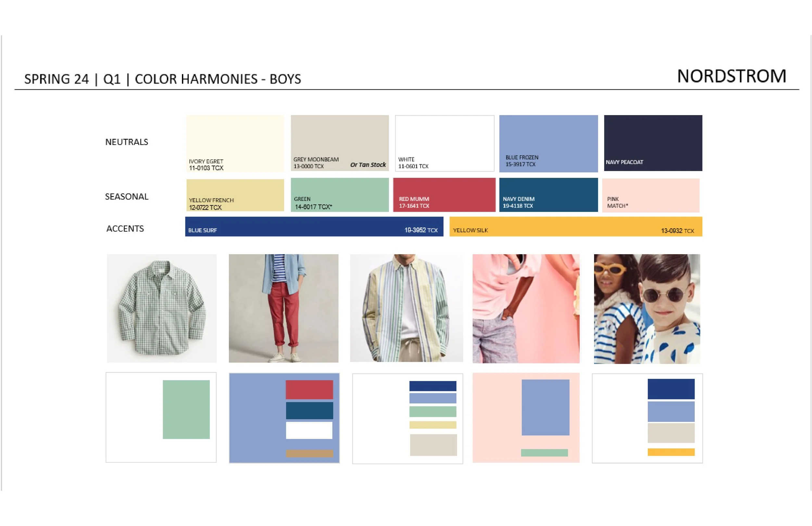Open the green gingham shirt photo
The image size is (812, 526).
point(161,308)
